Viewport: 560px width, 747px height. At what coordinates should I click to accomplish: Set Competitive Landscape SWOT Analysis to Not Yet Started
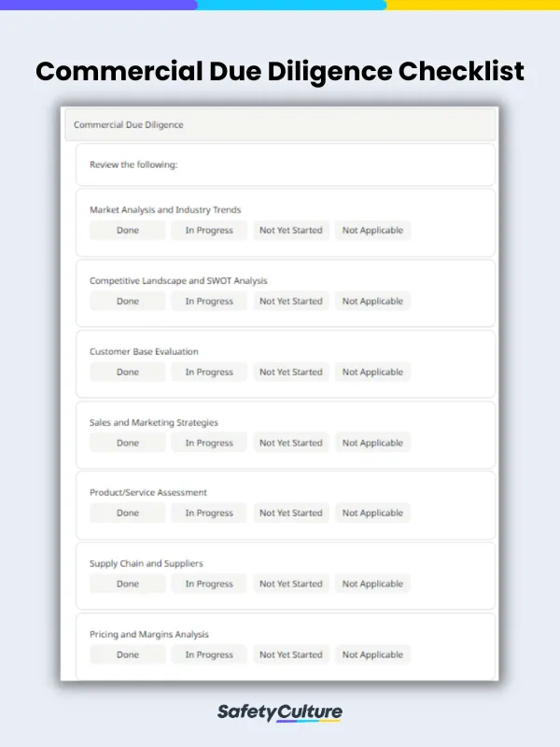point(291,302)
